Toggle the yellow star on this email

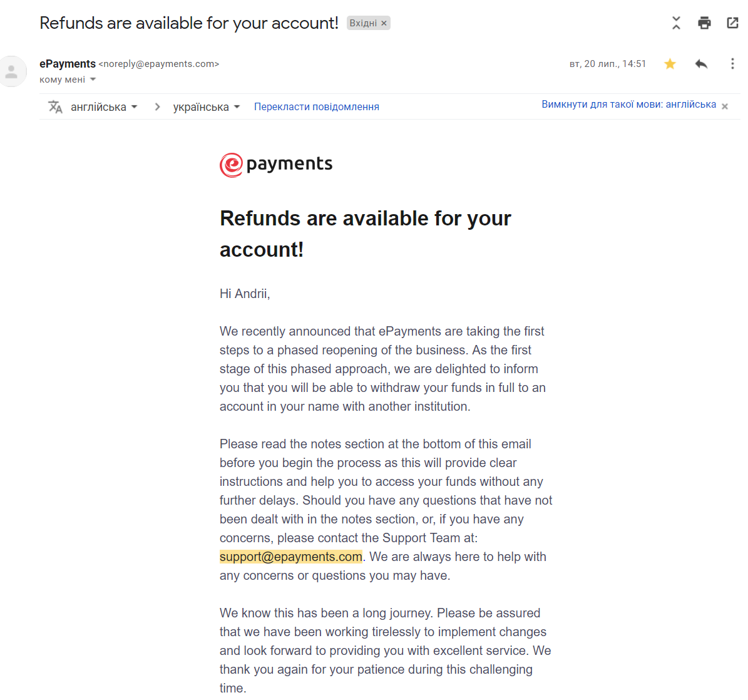(670, 64)
